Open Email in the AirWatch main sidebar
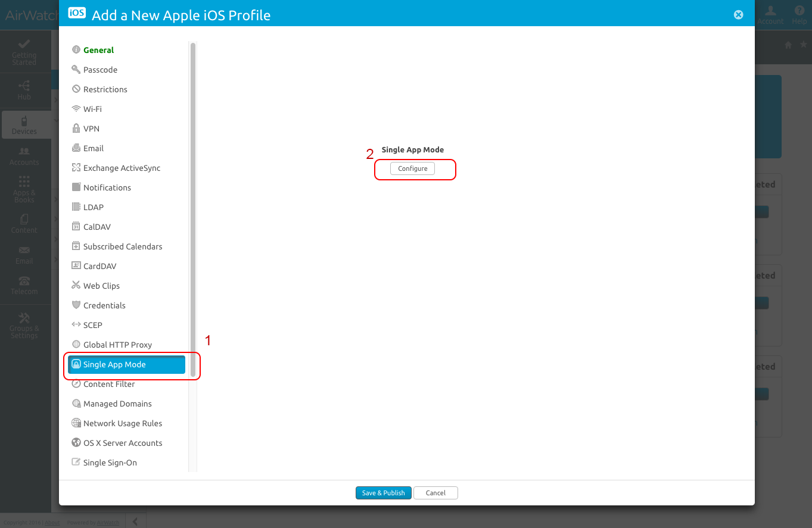The height and width of the screenshot is (528, 812). [x=24, y=255]
